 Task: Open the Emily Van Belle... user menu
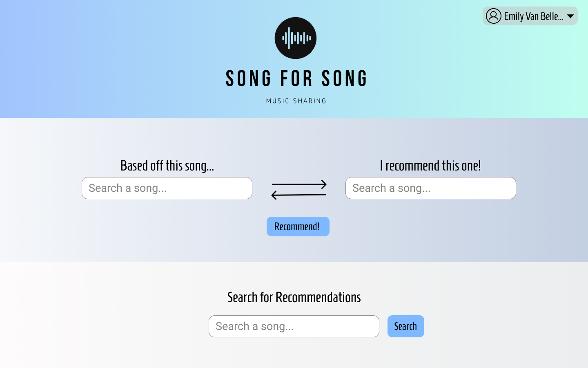pyautogui.click(x=530, y=16)
